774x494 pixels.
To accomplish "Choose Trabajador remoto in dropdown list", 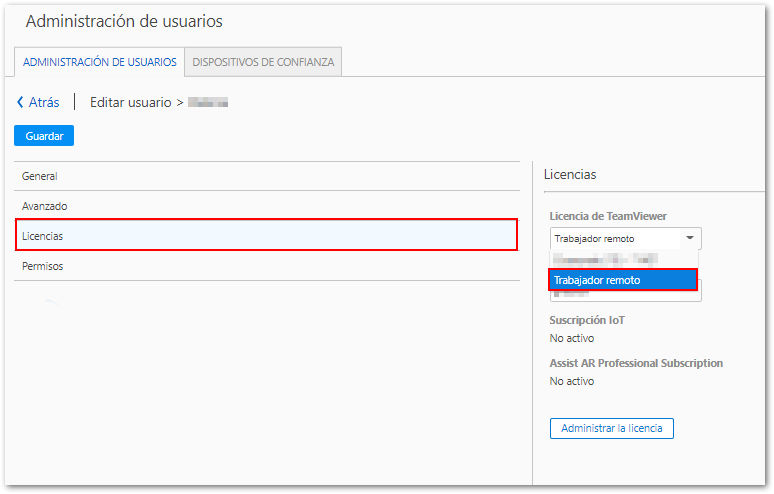I will 623,280.
